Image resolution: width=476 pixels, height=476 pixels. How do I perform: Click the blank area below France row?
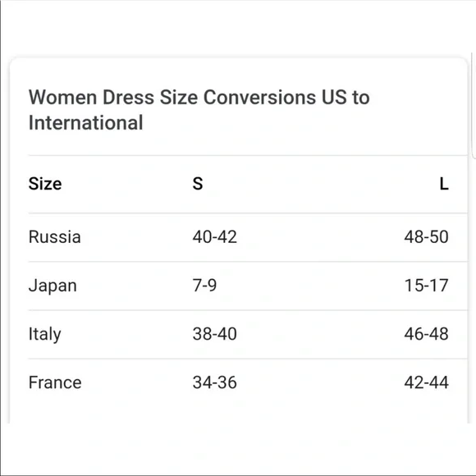pyautogui.click(x=238, y=410)
